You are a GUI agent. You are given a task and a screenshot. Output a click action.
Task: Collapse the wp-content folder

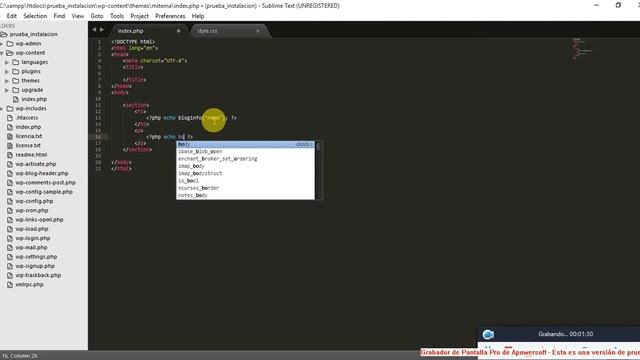point(2,53)
